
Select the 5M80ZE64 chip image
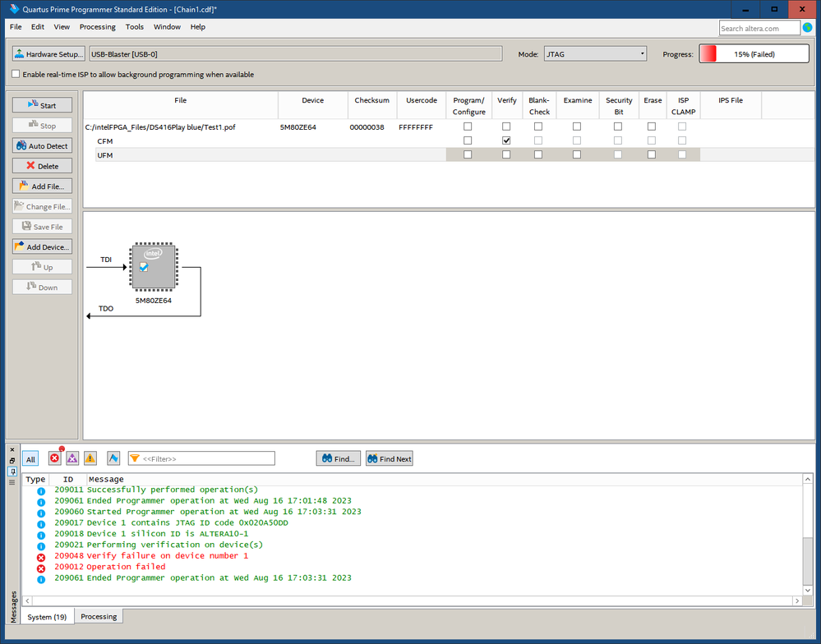click(154, 267)
